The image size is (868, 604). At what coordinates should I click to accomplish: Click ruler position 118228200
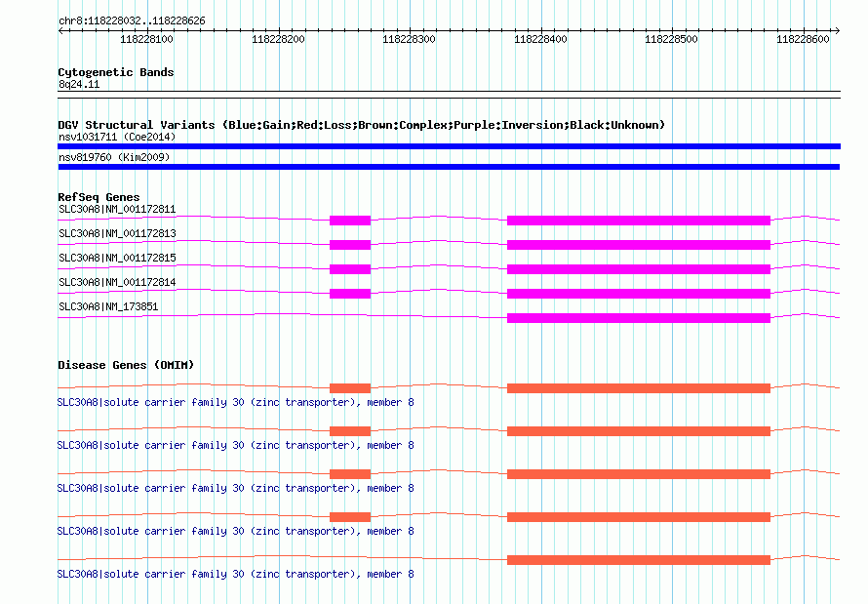(x=278, y=39)
